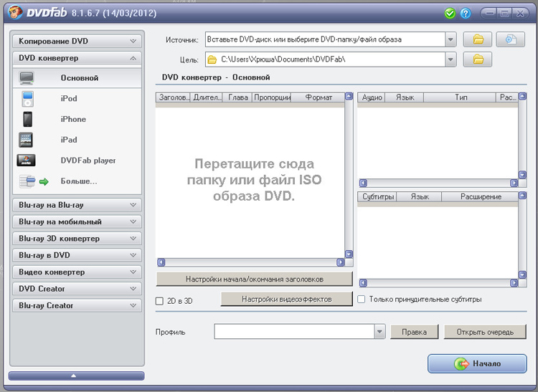Click the Тип column header in audio list
538x392 pixels.
coord(460,97)
